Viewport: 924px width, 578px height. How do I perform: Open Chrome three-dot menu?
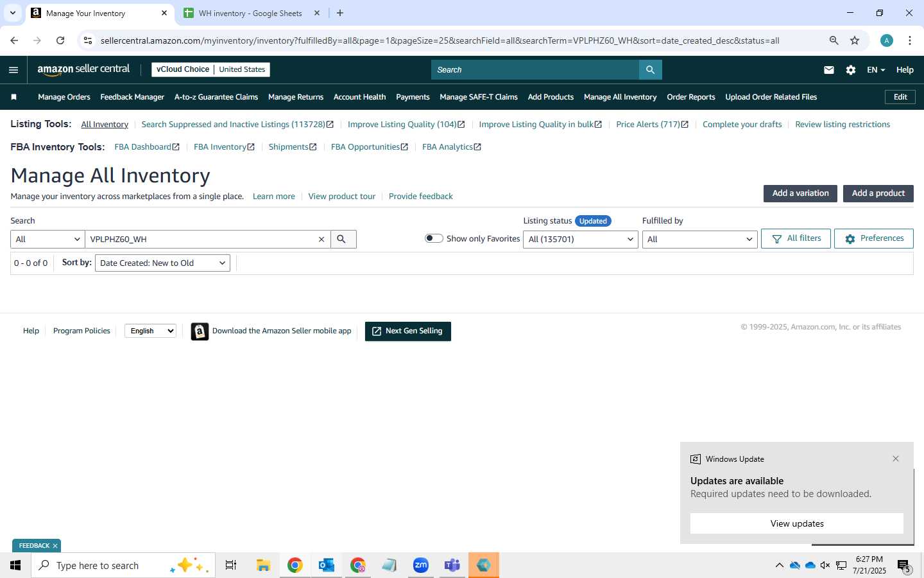point(910,40)
